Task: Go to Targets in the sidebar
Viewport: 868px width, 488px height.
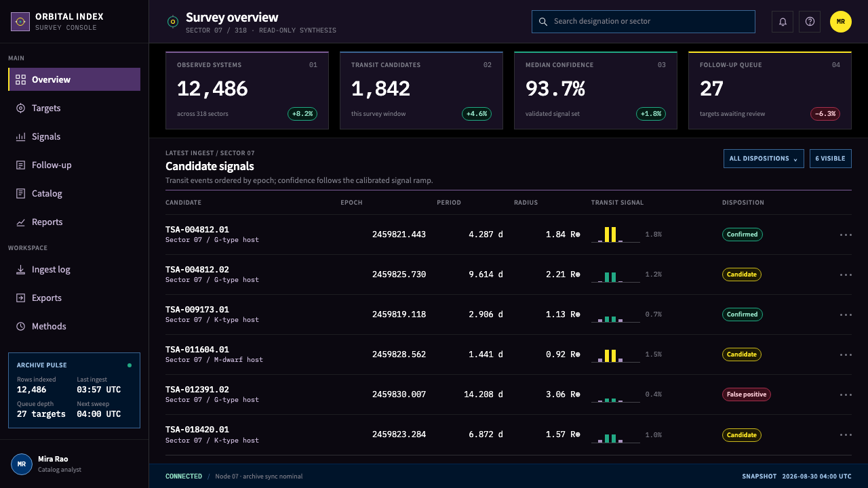Action: point(74,108)
